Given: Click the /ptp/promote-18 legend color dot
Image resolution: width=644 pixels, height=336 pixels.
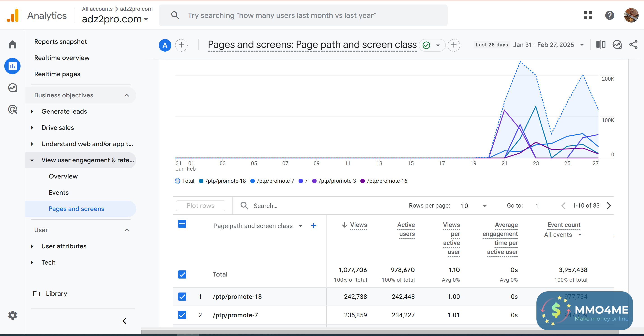Looking at the screenshot, I should click(x=201, y=181).
